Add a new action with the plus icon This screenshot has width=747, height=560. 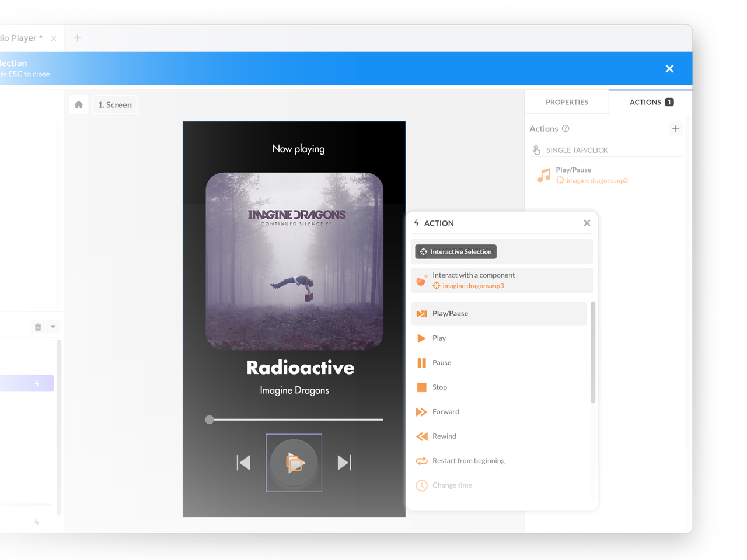pos(675,128)
